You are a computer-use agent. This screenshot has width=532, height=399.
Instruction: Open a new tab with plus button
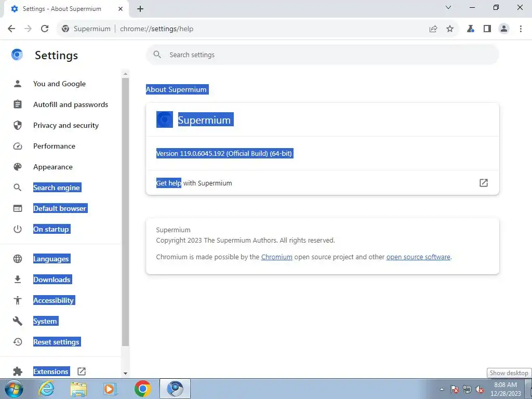(x=140, y=9)
